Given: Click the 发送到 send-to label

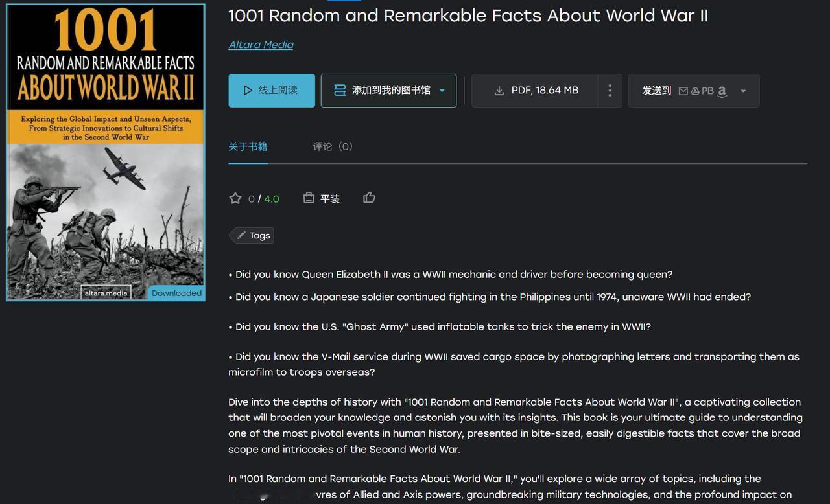Looking at the screenshot, I should coord(656,91).
